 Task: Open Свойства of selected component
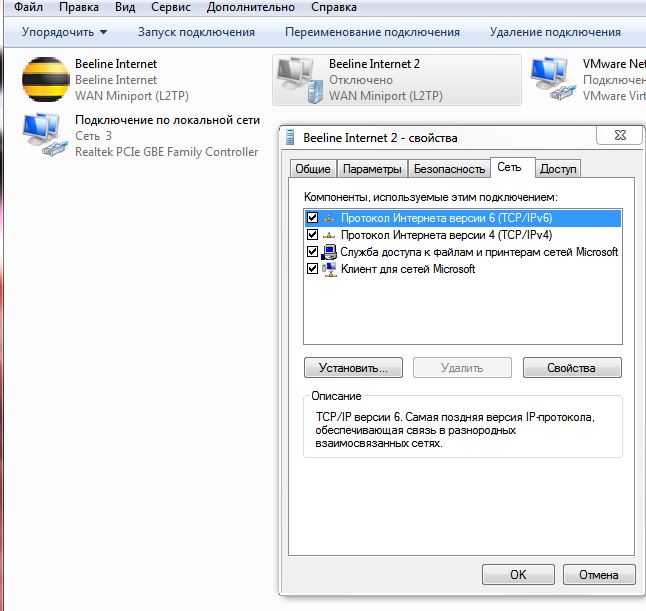pyautogui.click(x=572, y=368)
